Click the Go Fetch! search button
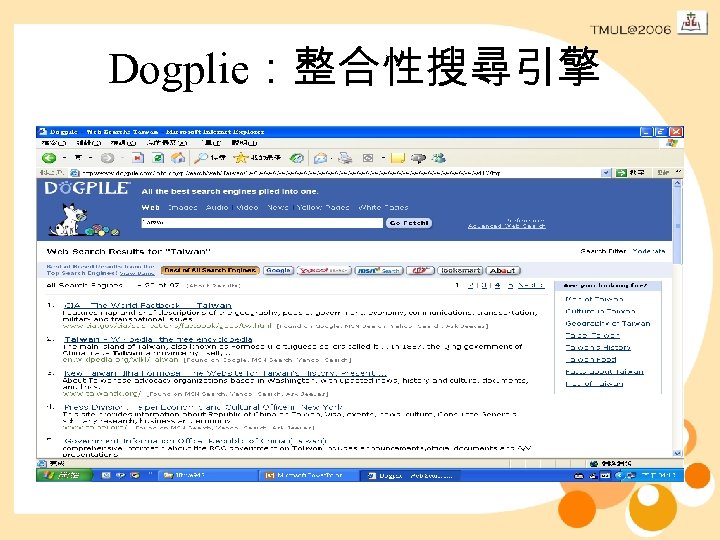 pyautogui.click(x=409, y=223)
